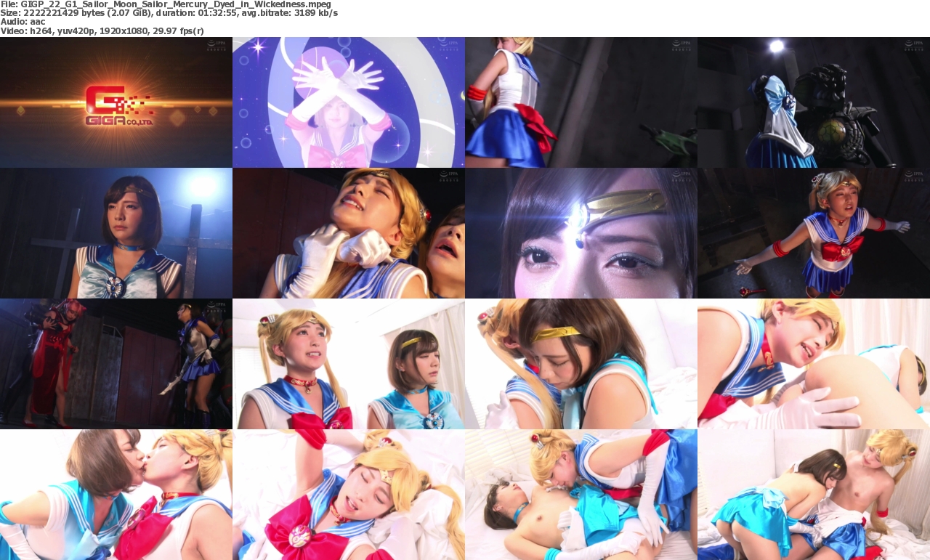Open the thumbnail of blonde heroine with arms spread
This screenshot has width=930, height=560.
pyautogui.click(x=814, y=233)
